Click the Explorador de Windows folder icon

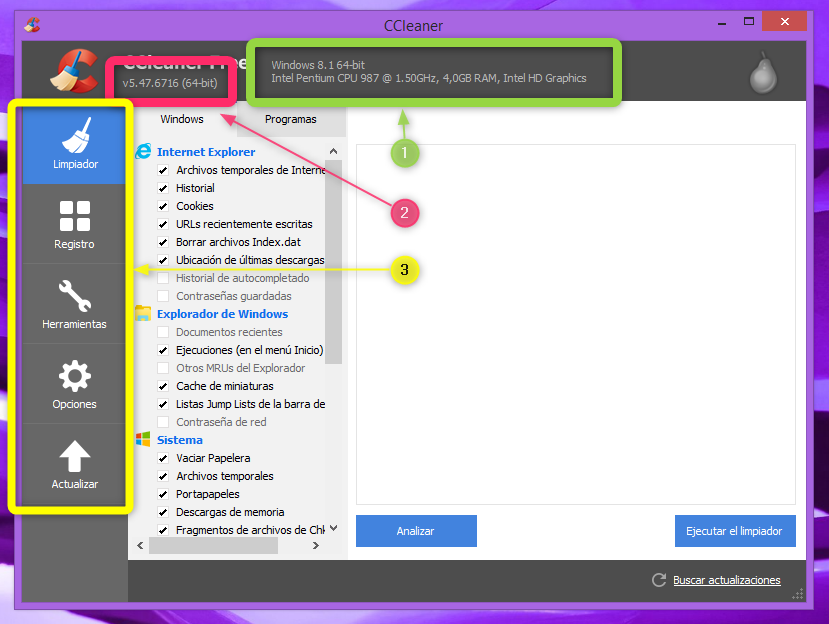(143, 313)
